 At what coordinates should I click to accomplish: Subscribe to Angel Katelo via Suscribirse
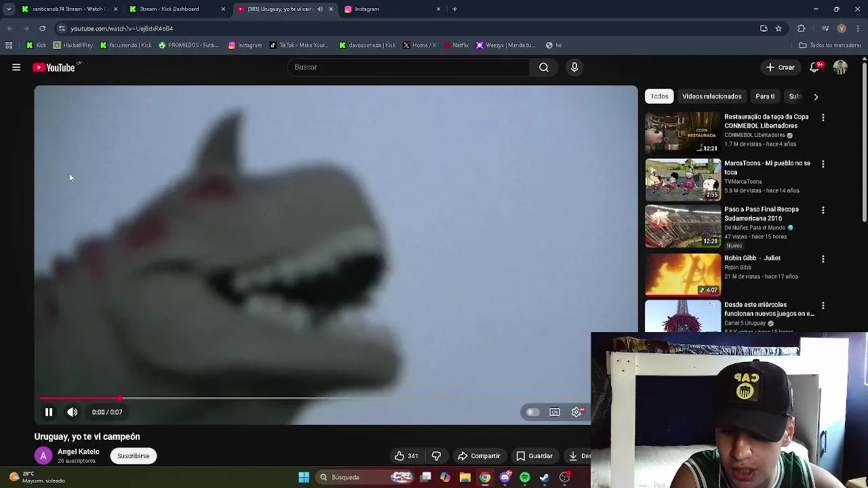pyautogui.click(x=134, y=456)
